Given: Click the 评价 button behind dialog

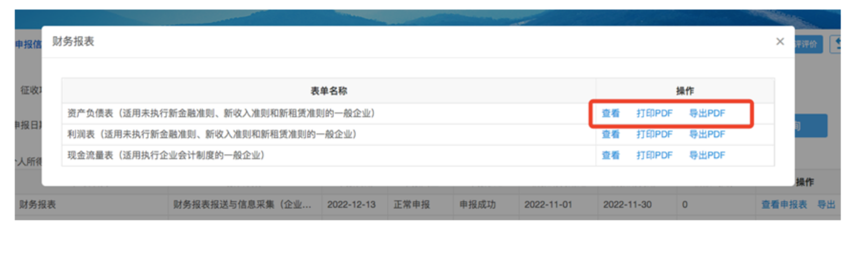Looking at the screenshot, I should click(808, 44).
